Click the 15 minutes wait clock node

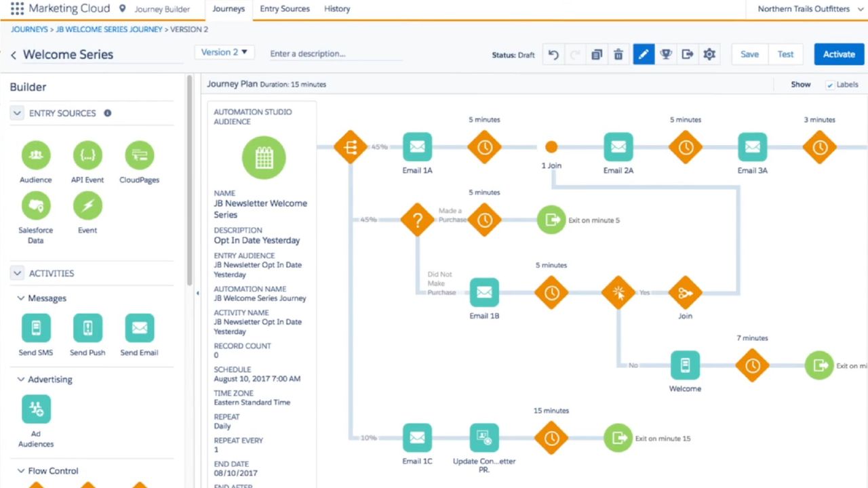[551, 438]
